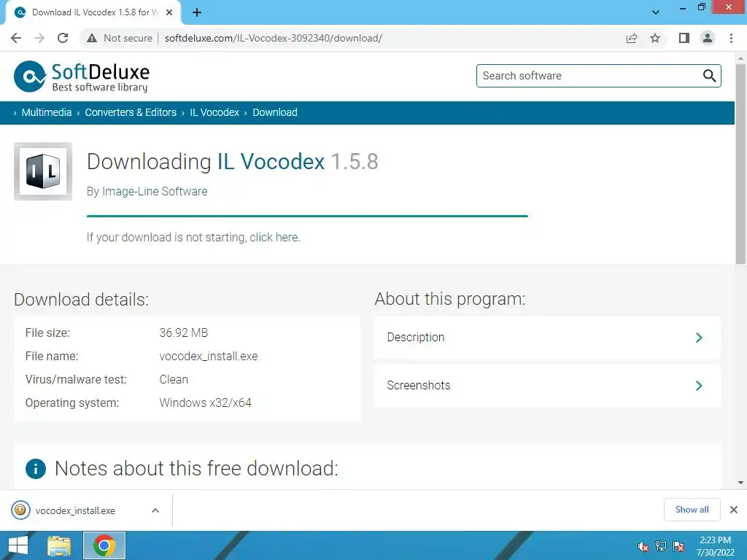The width and height of the screenshot is (747, 560).
Task: Click the search magnifier icon
Action: tap(709, 76)
